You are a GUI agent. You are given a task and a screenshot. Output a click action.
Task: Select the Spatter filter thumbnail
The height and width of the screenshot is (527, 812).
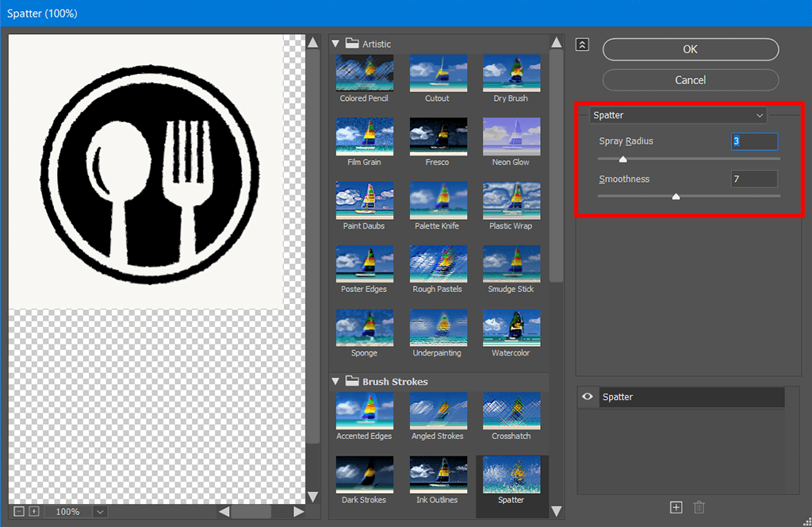pyautogui.click(x=511, y=475)
